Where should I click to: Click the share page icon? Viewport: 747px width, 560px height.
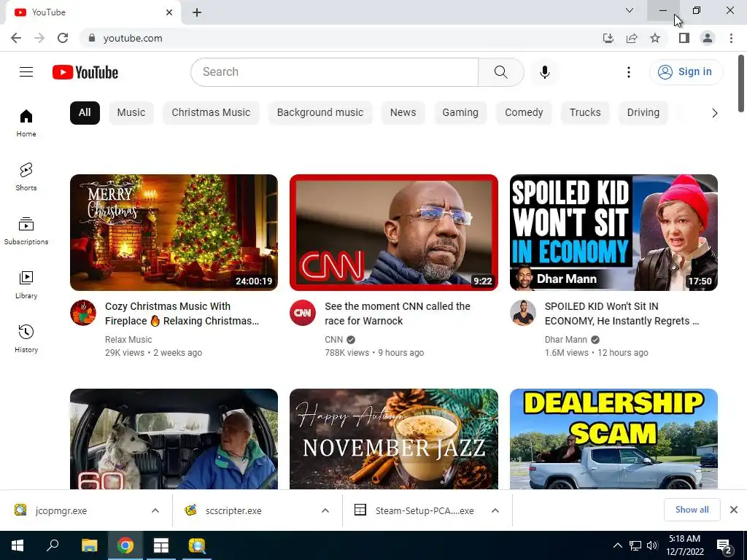[x=632, y=38]
